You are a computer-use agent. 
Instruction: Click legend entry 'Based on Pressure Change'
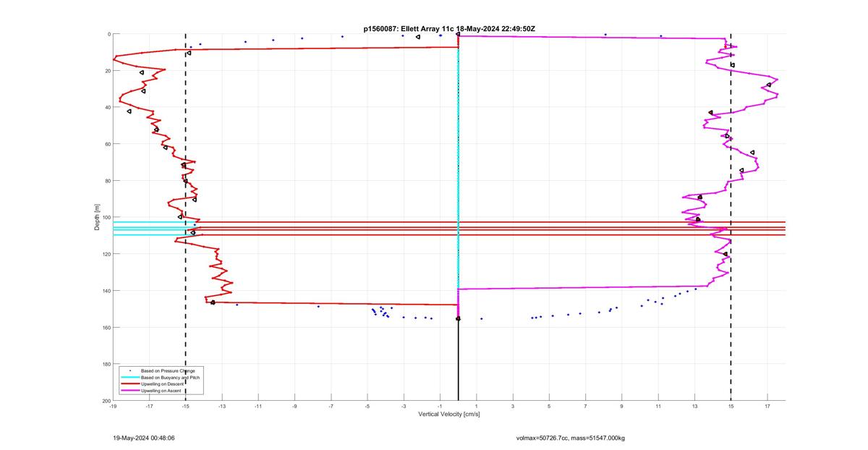pyautogui.click(x=168, y=371)
